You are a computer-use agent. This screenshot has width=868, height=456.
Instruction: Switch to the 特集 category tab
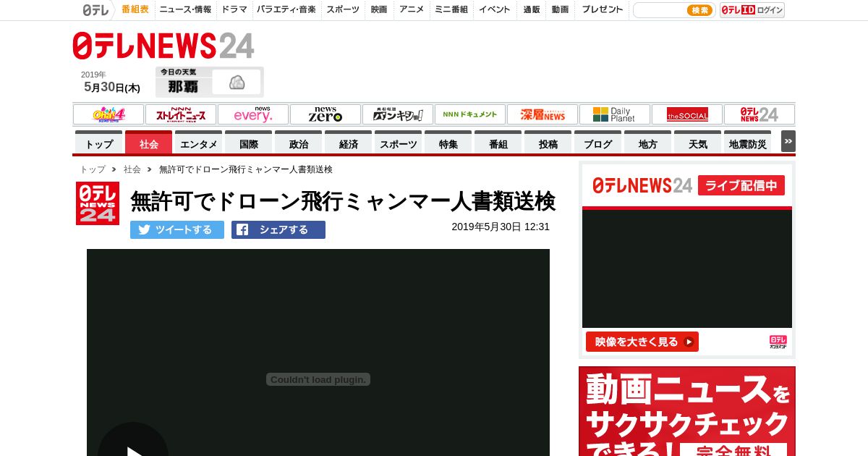pyautogui.click(x=448, y=143)
